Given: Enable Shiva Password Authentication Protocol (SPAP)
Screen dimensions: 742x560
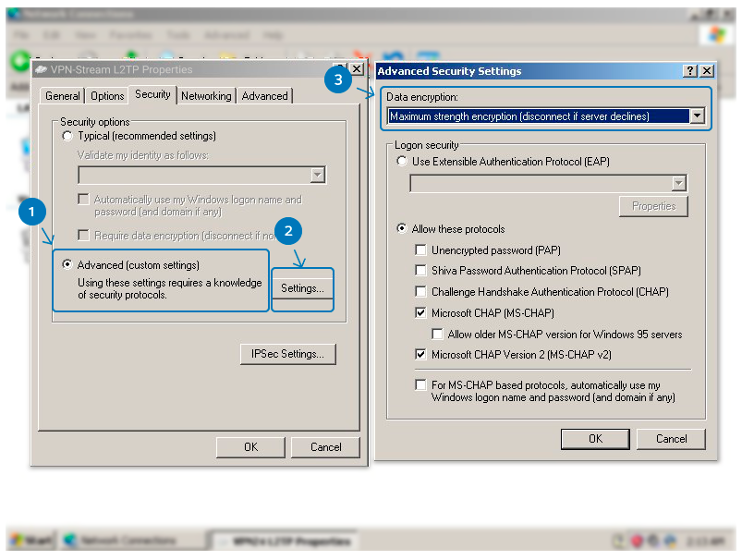Looking at the screenshot, I should tap(420, 270).
